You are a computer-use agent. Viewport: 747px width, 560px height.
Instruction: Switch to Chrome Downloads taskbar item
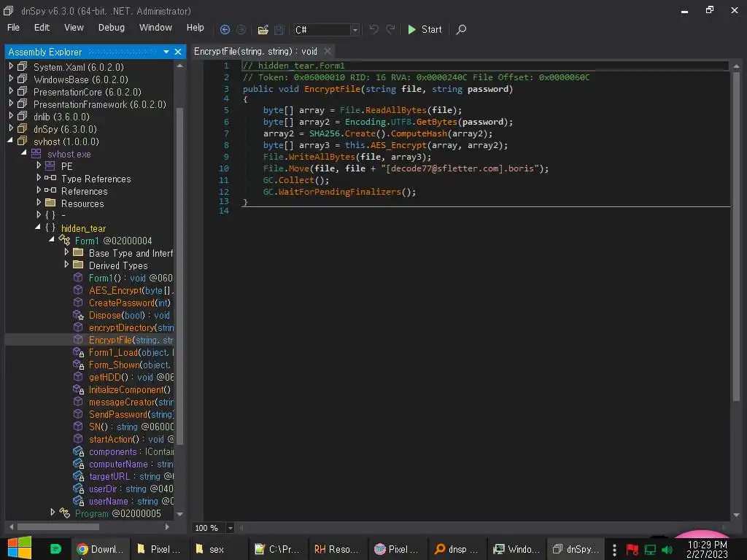(x=101, y=549)
